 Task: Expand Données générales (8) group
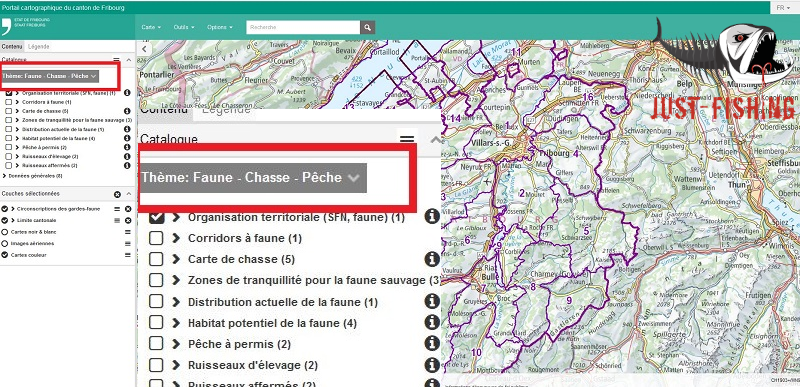[x=5, y=175]
